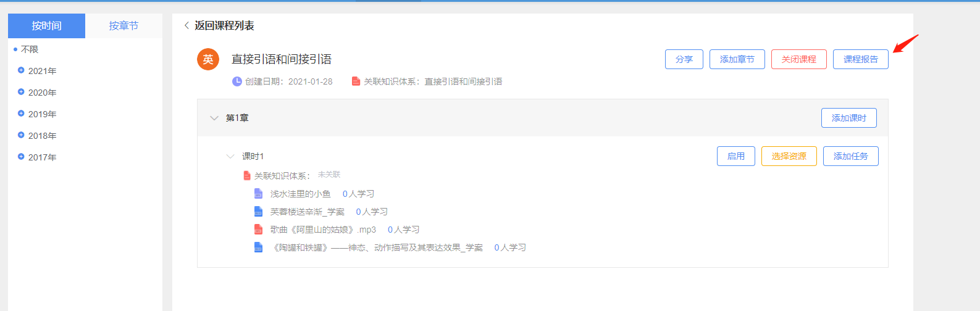Select the 不限 time filter
Image resolution: width=980 pixels, height=311 pixels.
pyautogui.click(x=29, y=49)
